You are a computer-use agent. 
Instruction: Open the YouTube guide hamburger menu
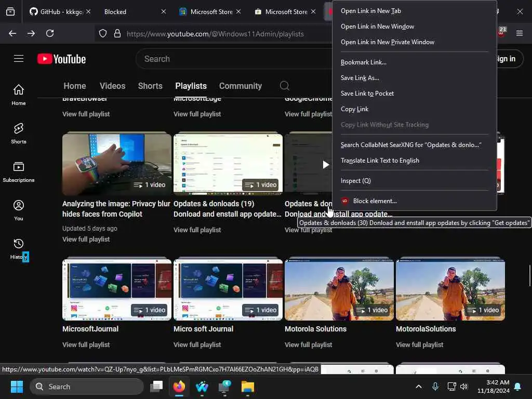click(x=19, y=59)
